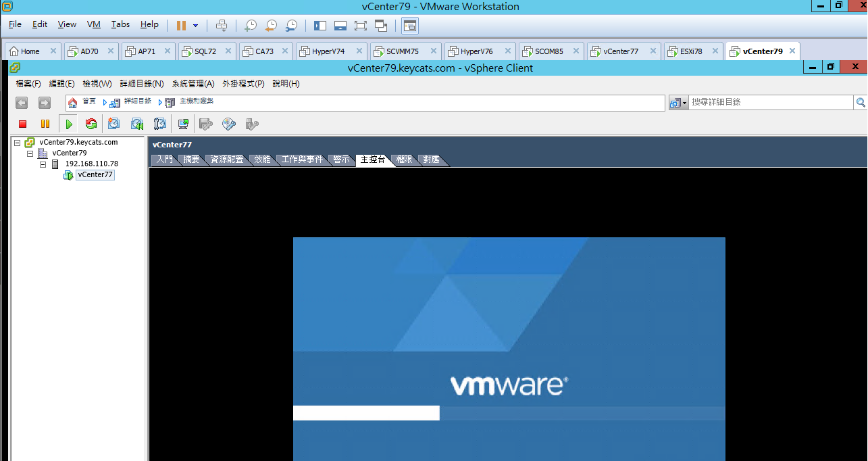Suspend the VM with the vSphere pause button
This screenshot has width=868, height=461.
click(x=45, y=124)
